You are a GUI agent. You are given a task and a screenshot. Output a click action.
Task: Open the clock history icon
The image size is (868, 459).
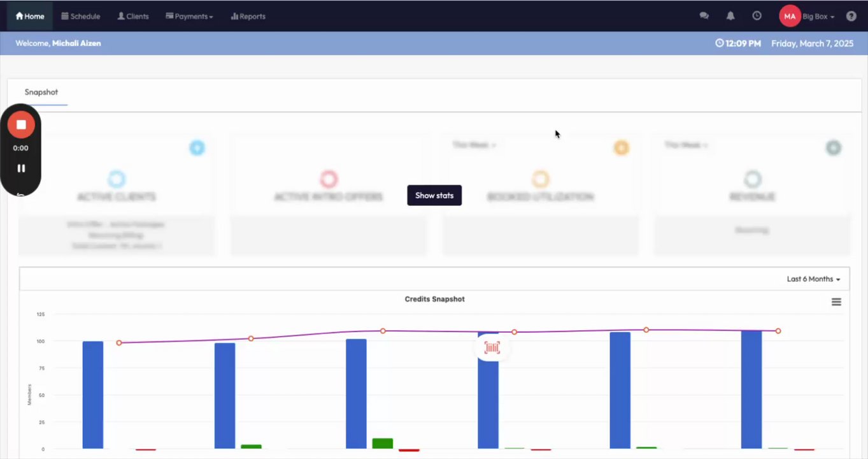click(x=757, y=16)
